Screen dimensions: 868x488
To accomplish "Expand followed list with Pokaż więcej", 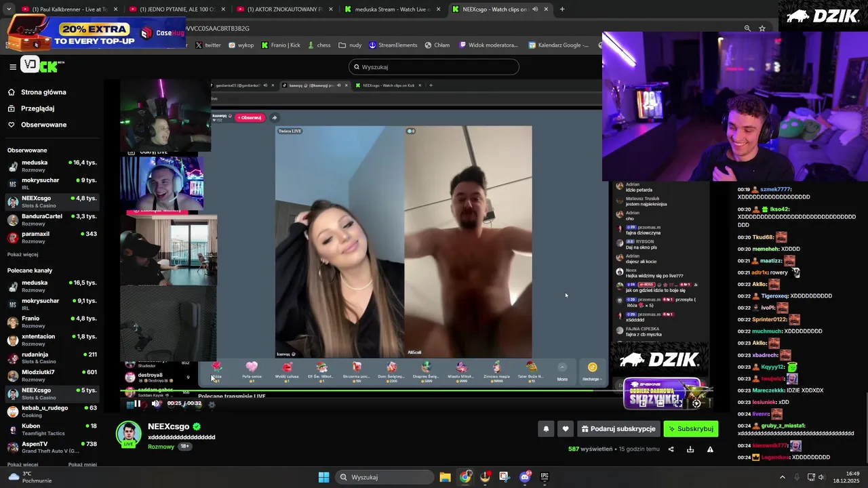I will pos(23,255).
